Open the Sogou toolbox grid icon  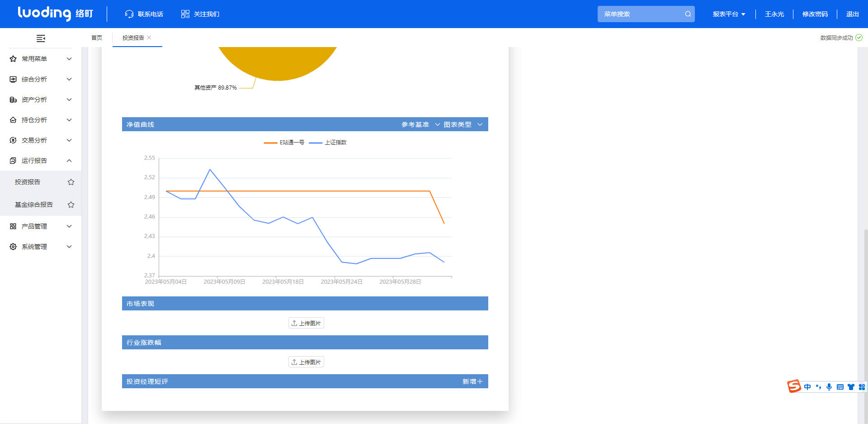coord(862,387)
